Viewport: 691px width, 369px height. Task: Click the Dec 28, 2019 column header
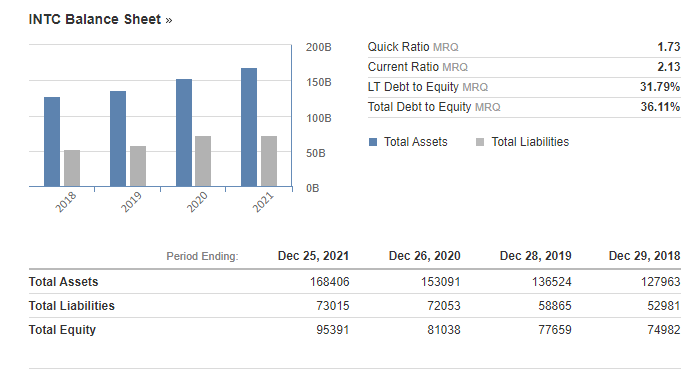click(x=535, y=256)
